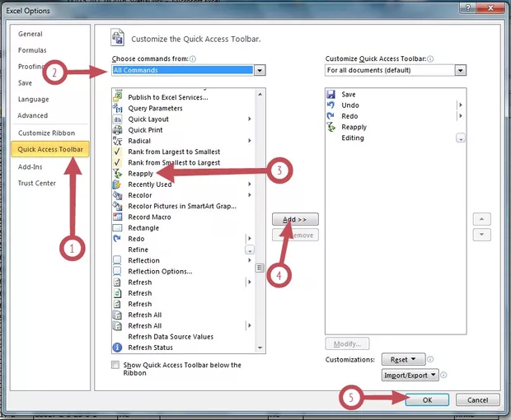The width and height of the screenshot is (511, 420).
Task: Select the Save icon in toolbar list
Action: click(331, 95)
